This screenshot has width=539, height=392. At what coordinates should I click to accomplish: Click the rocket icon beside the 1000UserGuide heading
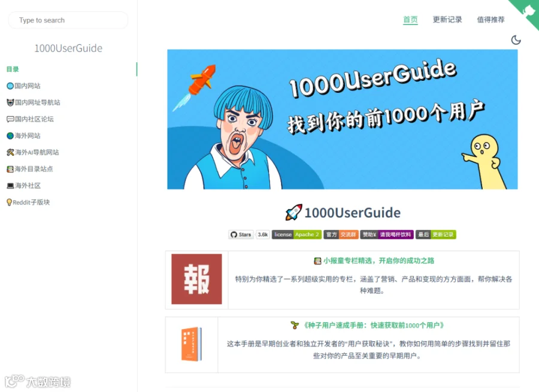294,212
